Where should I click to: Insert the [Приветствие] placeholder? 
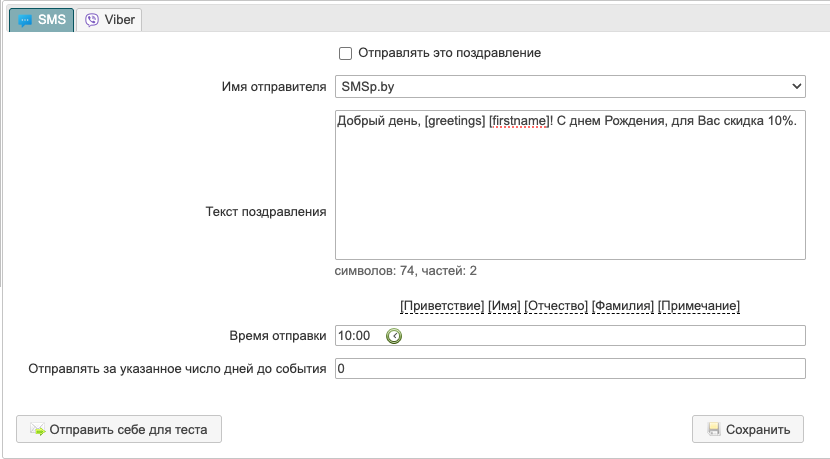coord(442,305)
